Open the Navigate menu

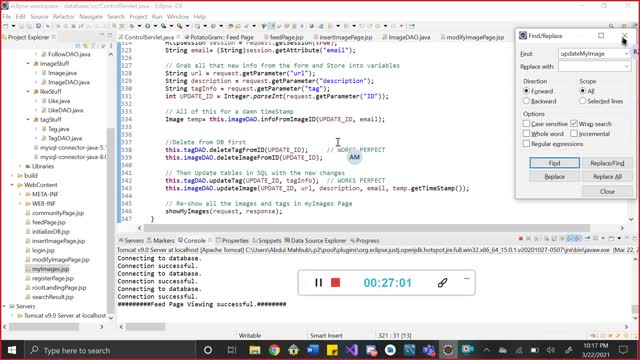pos(91,16)
